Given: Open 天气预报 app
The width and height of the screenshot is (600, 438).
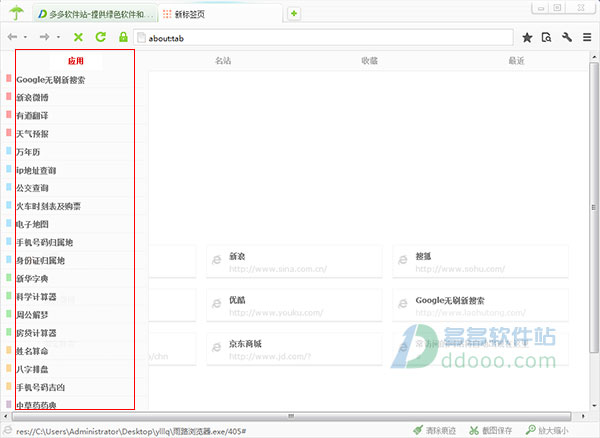Looking at the screenshot, I should pyautogui.click(x=32, y=134).
